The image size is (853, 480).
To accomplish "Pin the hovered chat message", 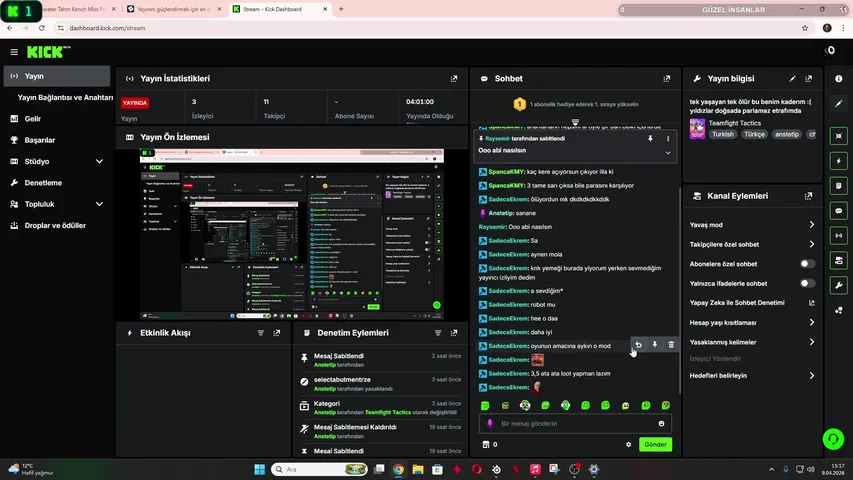I will coord(654,345).
